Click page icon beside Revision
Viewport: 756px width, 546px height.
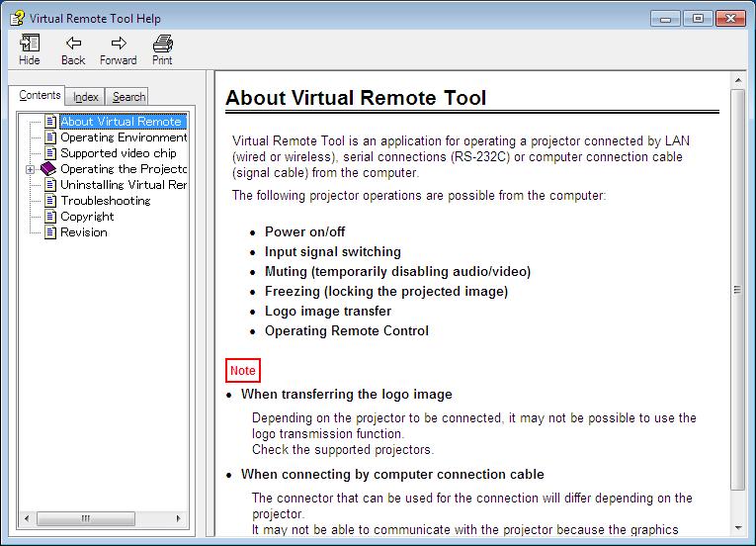tap(50, 232)
